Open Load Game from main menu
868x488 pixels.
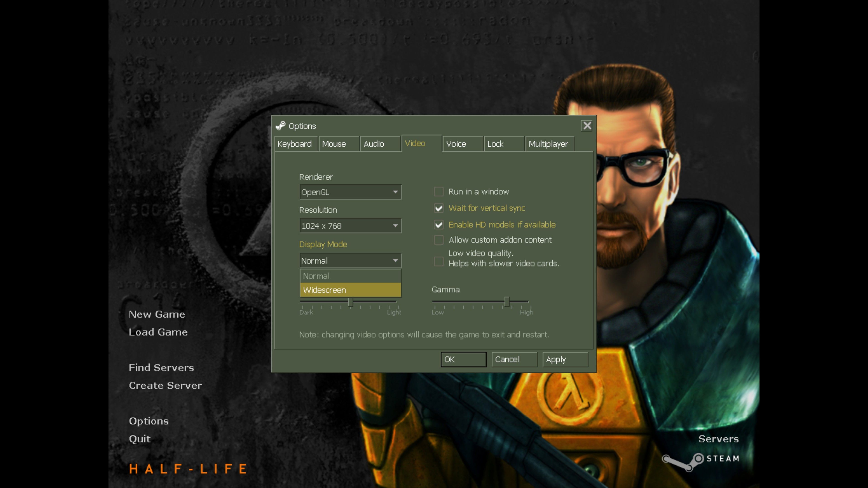point(158,332)
